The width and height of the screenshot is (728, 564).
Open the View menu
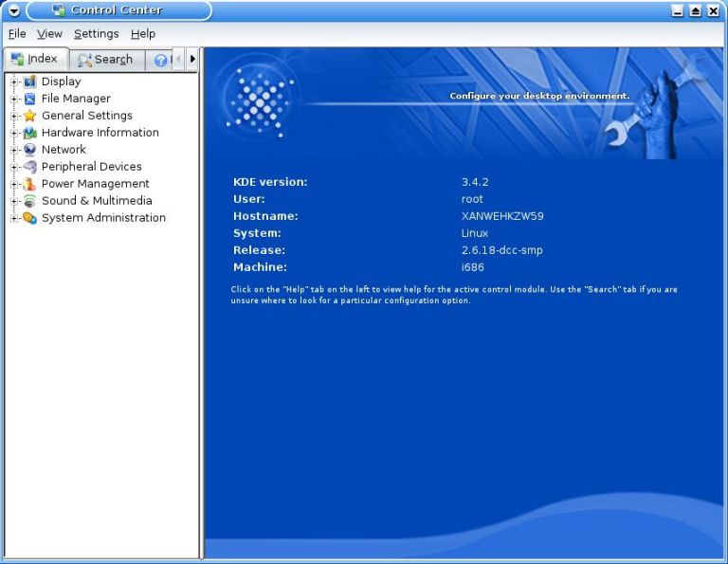pos(49,34)
